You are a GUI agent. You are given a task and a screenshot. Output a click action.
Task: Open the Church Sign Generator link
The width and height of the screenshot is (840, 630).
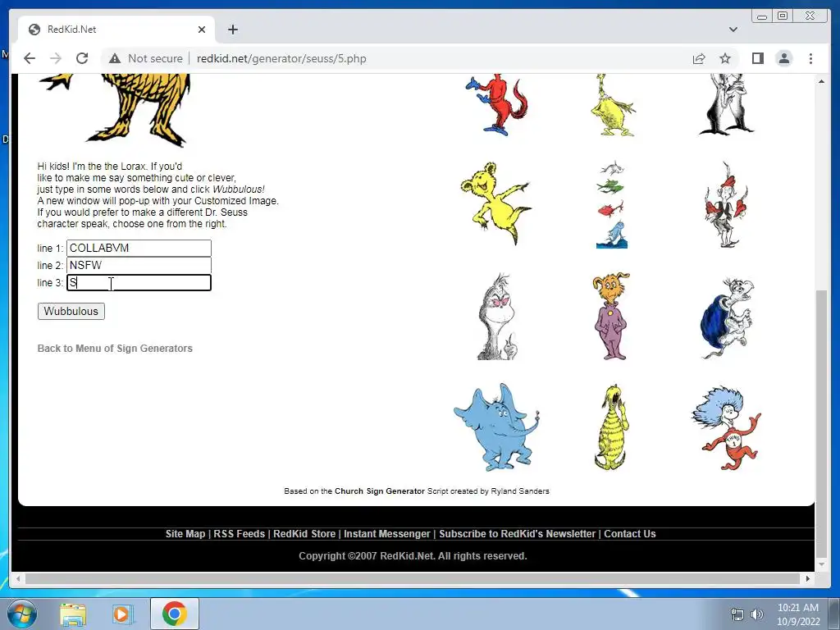[379, 491]
